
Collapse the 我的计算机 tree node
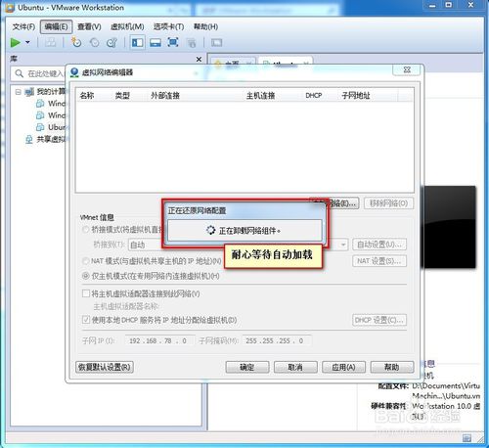pos(19,92)
